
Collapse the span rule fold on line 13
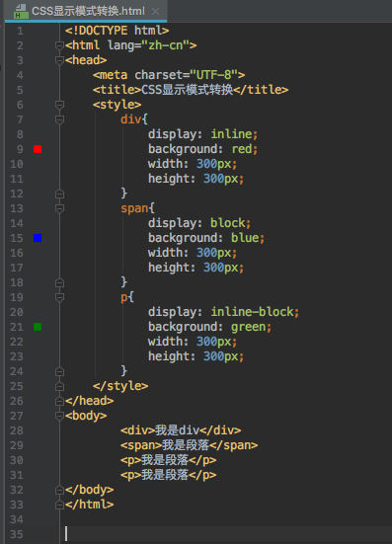tap(59, 208)
